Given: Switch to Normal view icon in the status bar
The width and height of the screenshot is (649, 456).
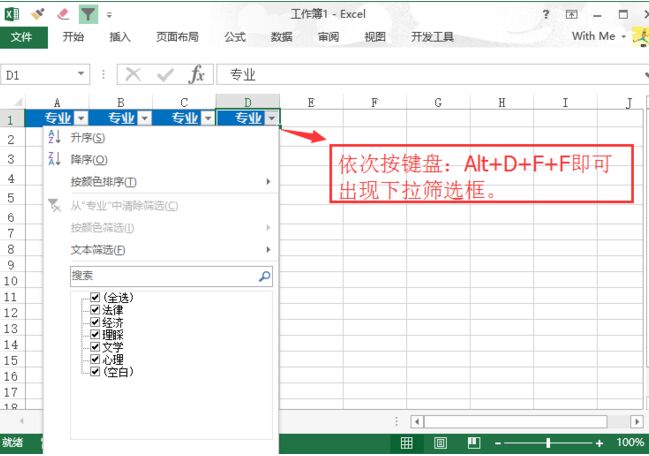Looking at the screenshot, I should point(406,443).
